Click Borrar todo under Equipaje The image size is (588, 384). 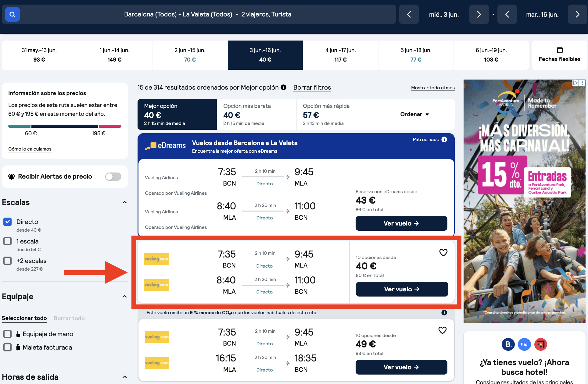[69, 318]
